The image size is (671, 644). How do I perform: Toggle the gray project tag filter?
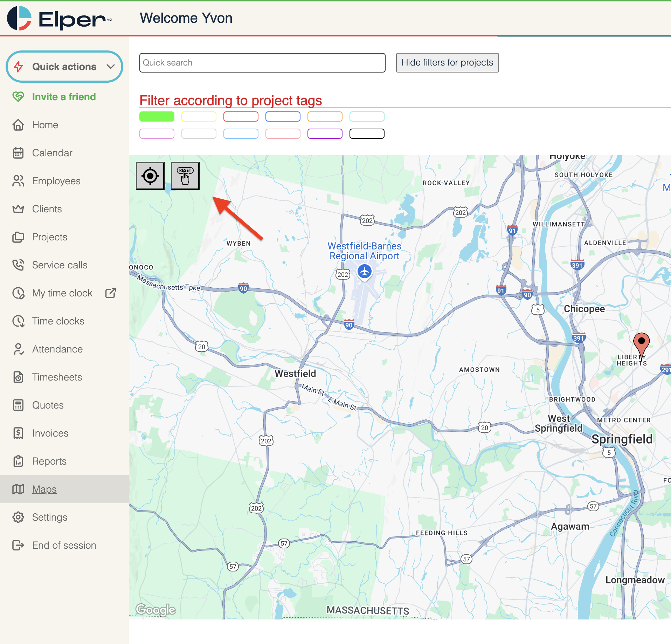pyautogui.click(x=199, y=133)
